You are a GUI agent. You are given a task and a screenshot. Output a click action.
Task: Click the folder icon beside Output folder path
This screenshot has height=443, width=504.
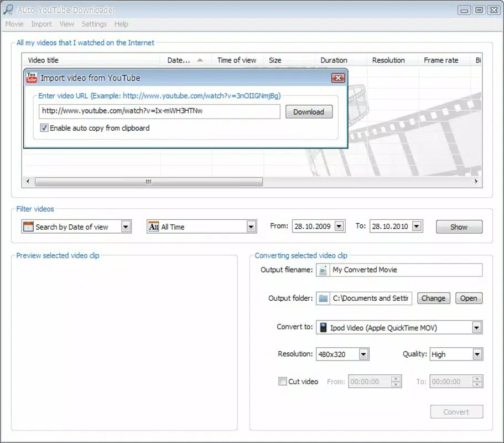point(323,298)
